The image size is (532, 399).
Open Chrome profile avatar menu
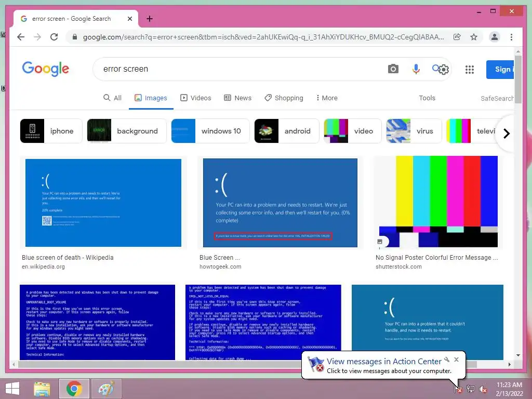(x=495, y=37)
